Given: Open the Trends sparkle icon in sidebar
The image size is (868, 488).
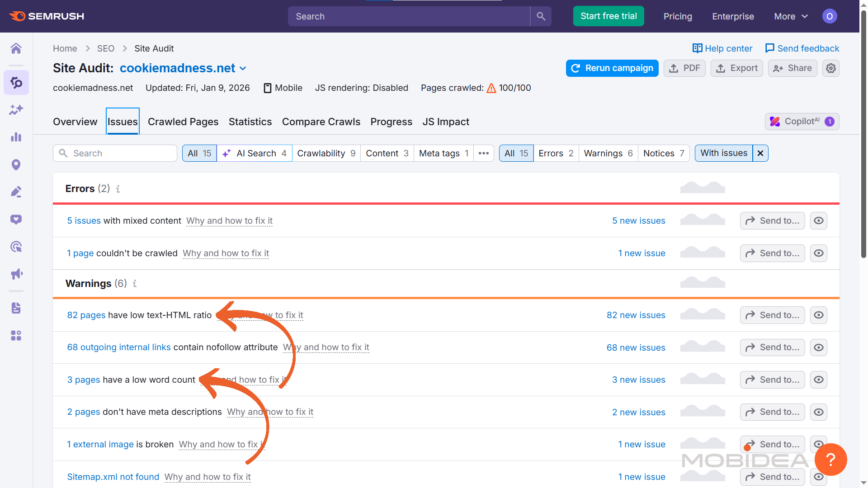Looking at the screenshot, I should (x=16, y=110).
